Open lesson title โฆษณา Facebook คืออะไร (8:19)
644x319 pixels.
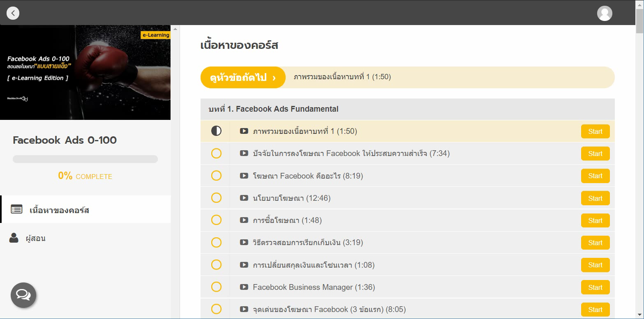308,176
